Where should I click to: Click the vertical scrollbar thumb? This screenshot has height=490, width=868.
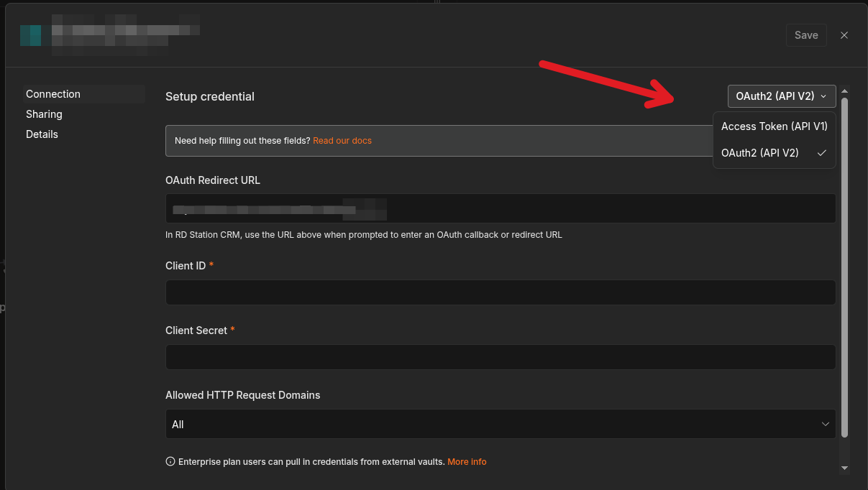pos(845,267)
